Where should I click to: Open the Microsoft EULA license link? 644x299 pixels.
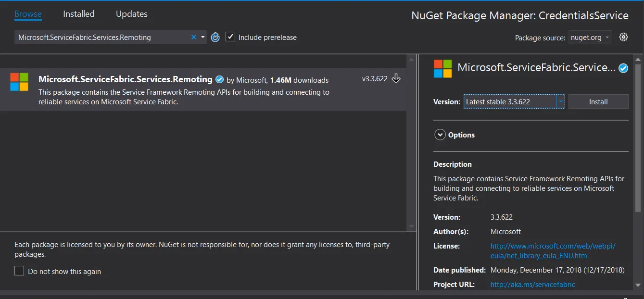pos(553,251)
